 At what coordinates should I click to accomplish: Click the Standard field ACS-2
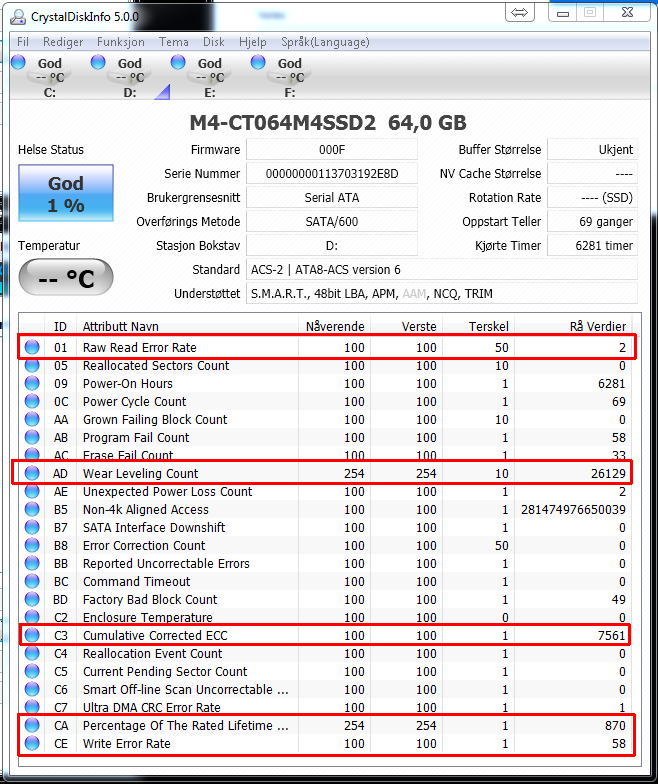point(442,270)
